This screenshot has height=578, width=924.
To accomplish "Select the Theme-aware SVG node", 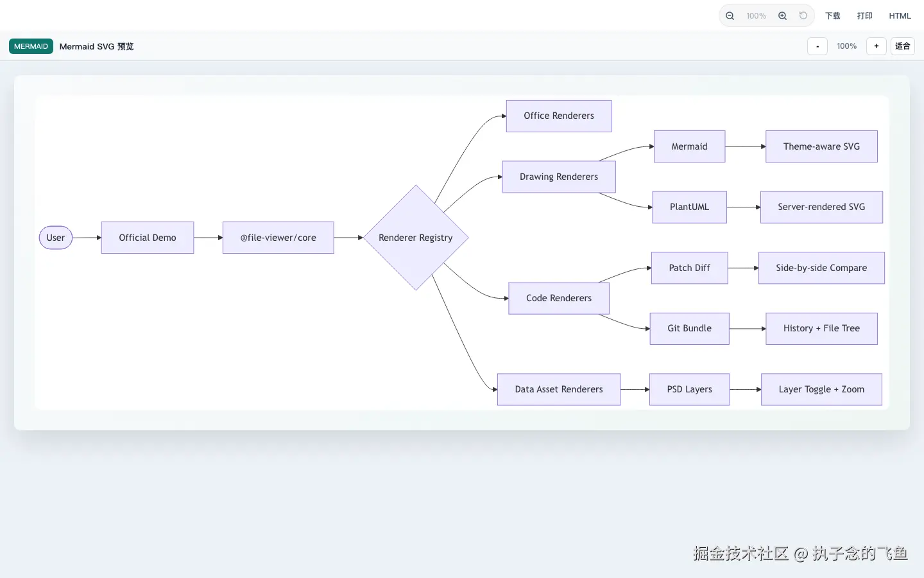I will pyautogui.click(x=821, y=146).
